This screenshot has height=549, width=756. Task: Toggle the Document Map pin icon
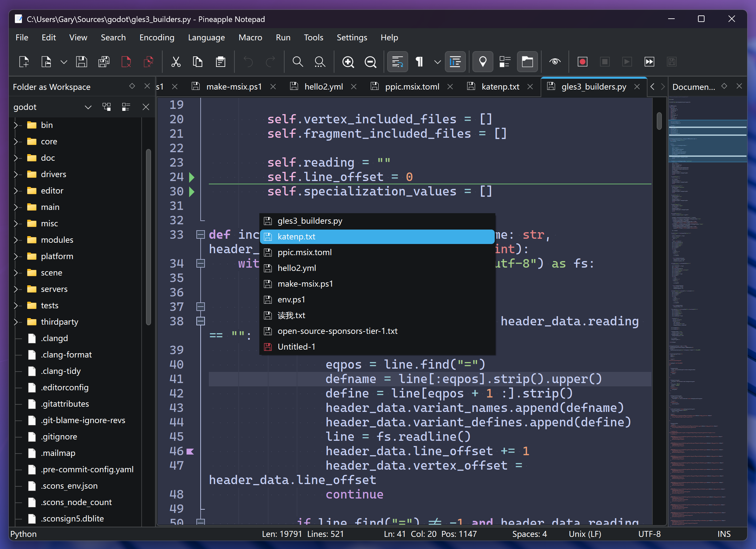coord(483,62)
